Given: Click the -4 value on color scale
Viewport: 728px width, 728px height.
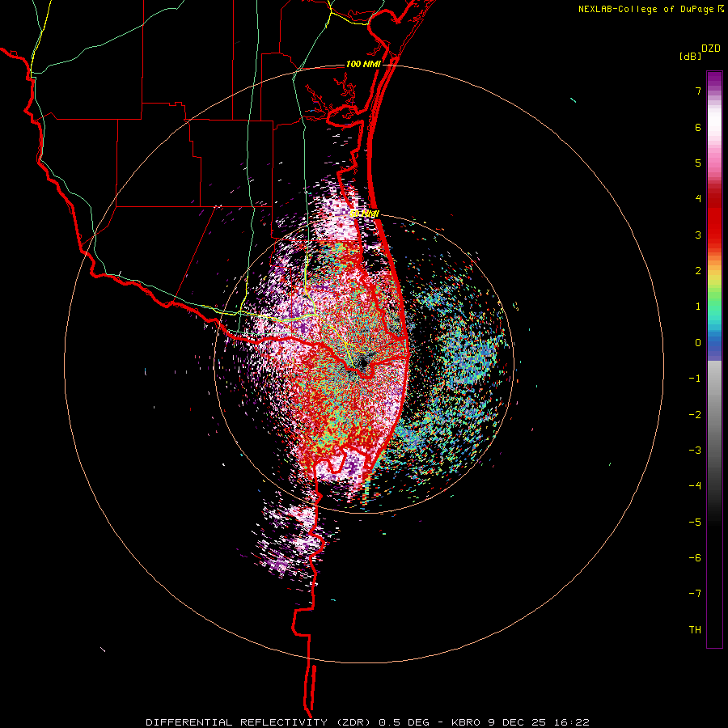Looking at the screenshot, I should click(x=695, y=486).
